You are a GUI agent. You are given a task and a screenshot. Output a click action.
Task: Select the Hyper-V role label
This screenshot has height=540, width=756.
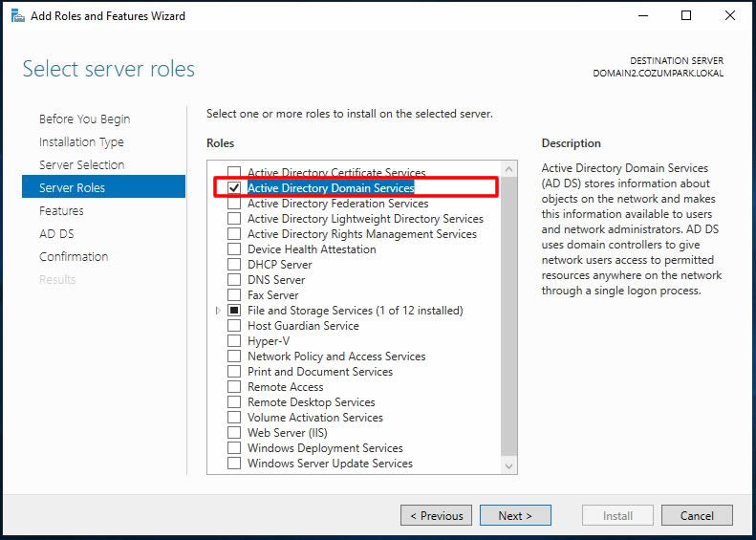point(269,341)
